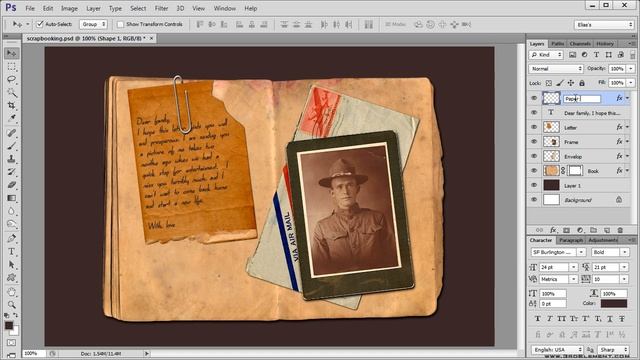
Task: Open the Adjustments tab
Action: coord(603,240)
